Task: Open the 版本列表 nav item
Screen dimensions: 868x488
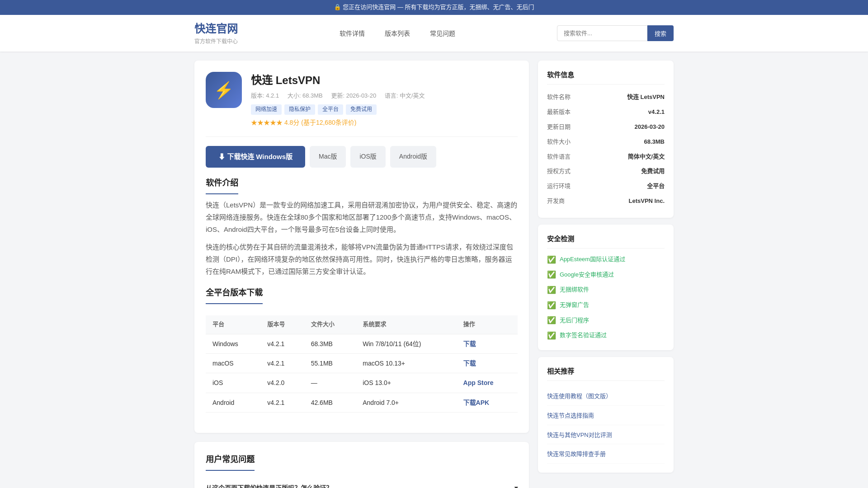Action: pyautogui.click(x=397, y=33)
